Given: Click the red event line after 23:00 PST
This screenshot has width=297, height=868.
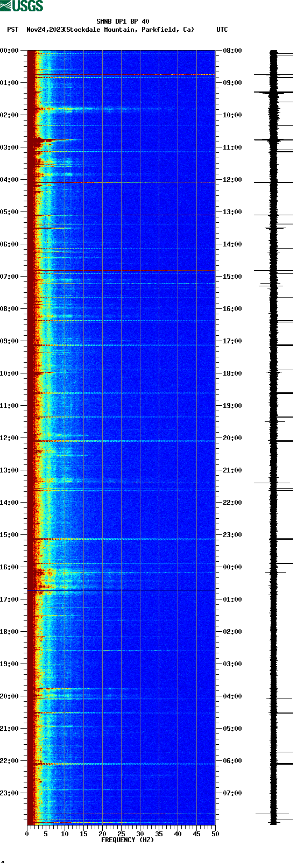Looking at the screenshot, I should [121, 814].
